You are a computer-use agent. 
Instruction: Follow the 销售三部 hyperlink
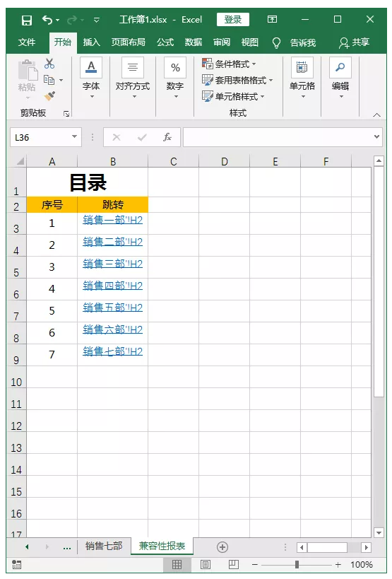coord(112,264)
